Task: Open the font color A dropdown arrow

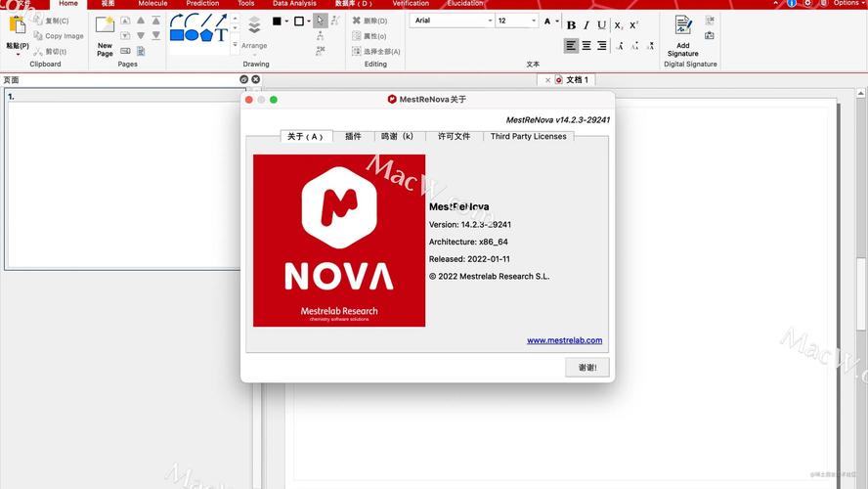Action: click(557, 22)
